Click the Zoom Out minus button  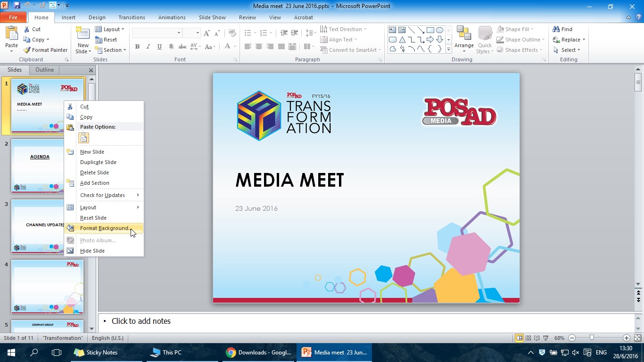click(572, 338)
